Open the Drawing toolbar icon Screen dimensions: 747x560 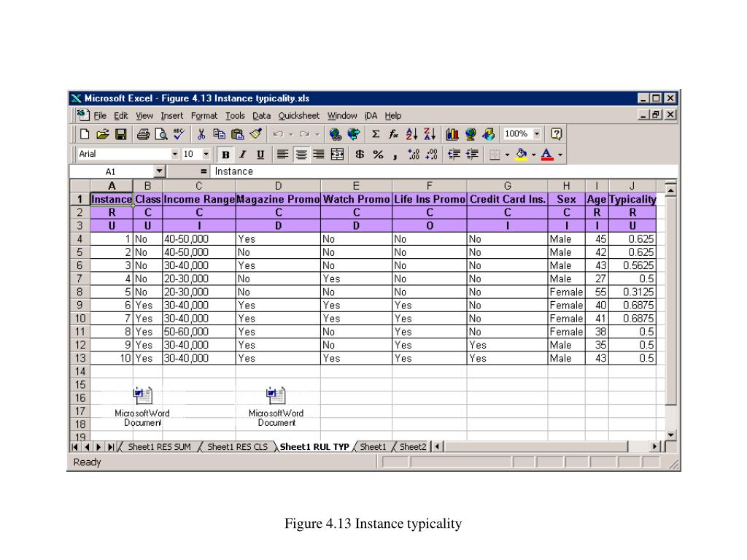(488, 134)
